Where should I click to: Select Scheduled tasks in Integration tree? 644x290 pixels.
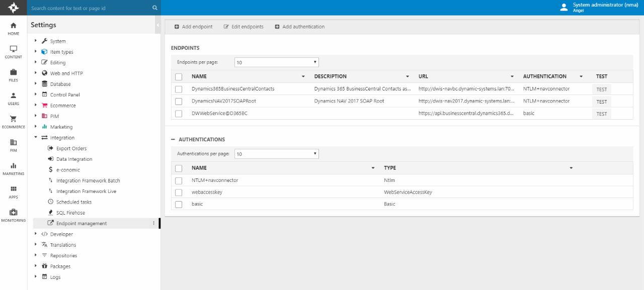coord(73,202)
